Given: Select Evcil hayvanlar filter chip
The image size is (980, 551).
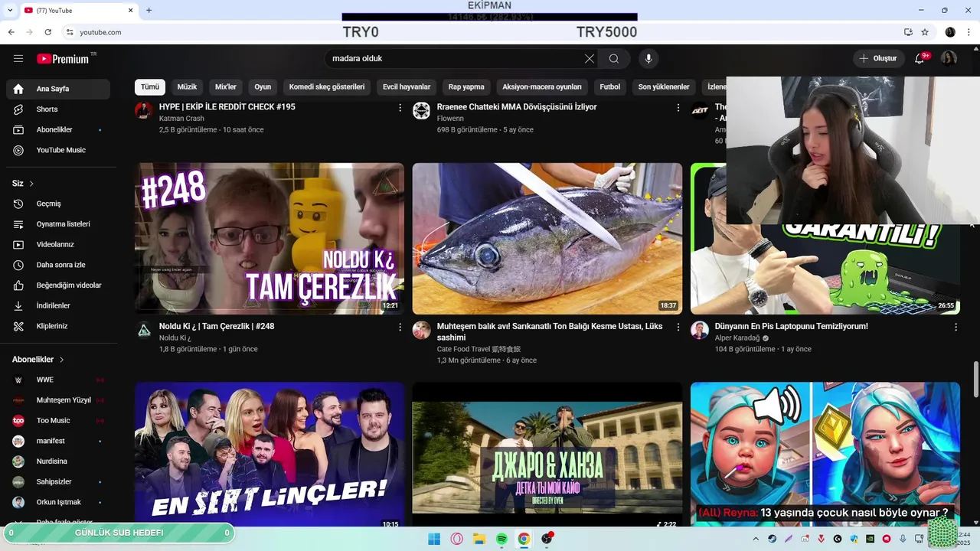Looking at the screenshot, I should coord(407,87).
